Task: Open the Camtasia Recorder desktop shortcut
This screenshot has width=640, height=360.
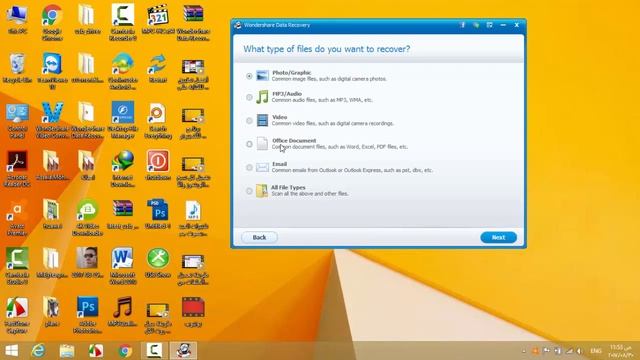Action: point(122,22)
